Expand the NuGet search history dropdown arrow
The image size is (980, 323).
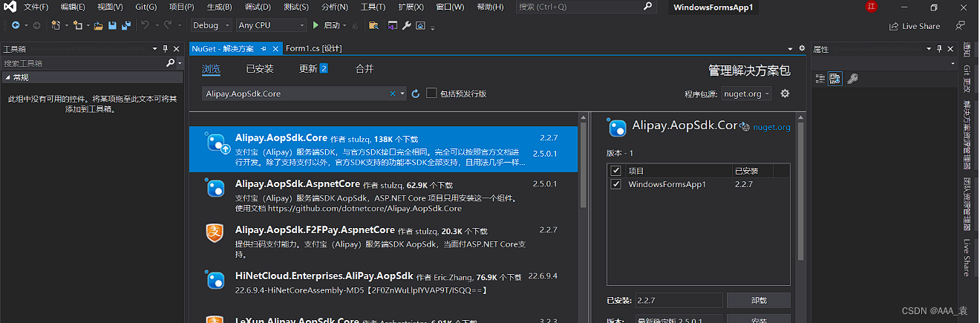click(402, 94)
